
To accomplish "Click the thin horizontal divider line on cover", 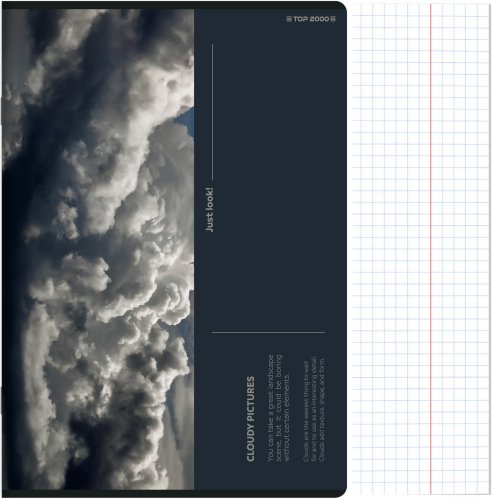I will click(x=268, y=332).
